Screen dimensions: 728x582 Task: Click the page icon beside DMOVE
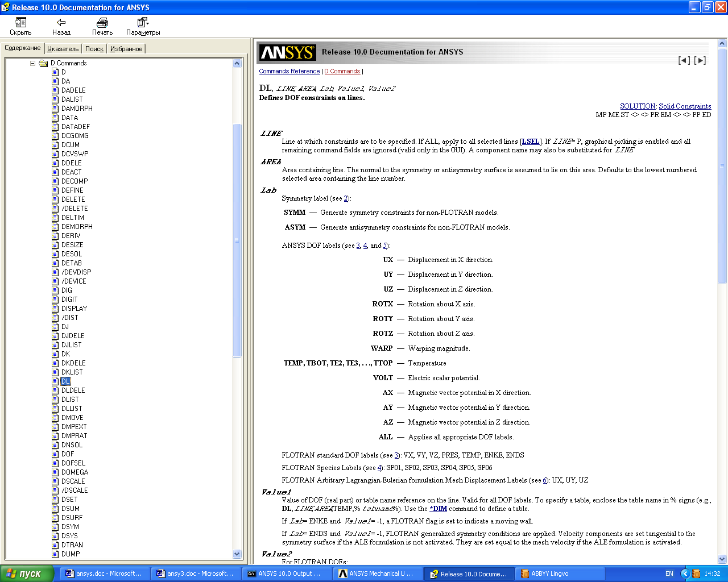click(x=55, y=418)
